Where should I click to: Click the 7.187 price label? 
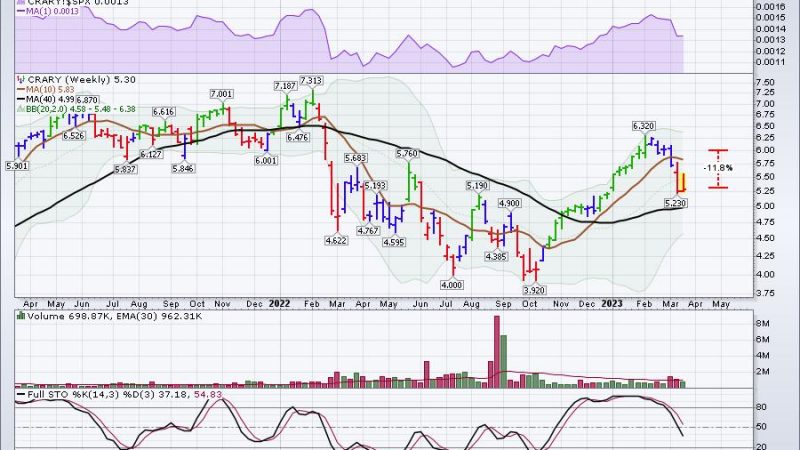[x=285, y=86]
